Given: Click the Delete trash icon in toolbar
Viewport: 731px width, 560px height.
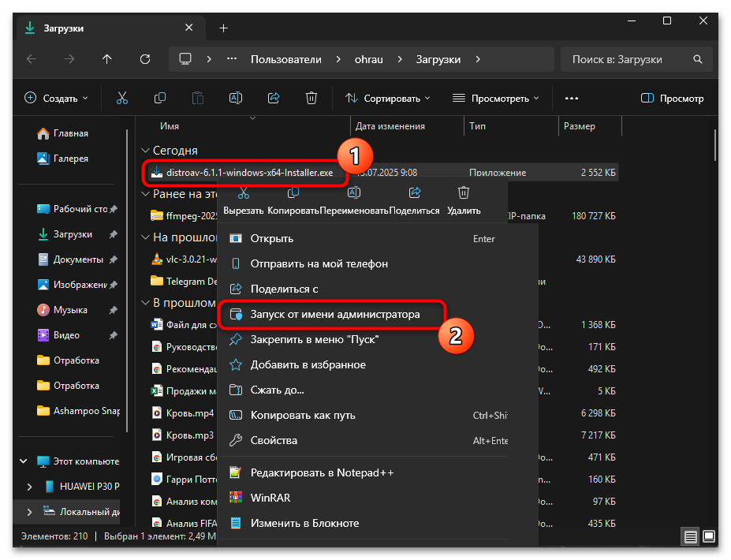Looking at the screenshot, I should point(311,98).
